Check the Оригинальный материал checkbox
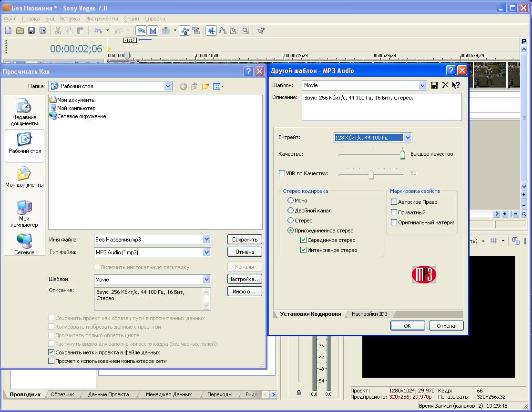This screenshot has height=412, width=532. (x=394, y=222)
